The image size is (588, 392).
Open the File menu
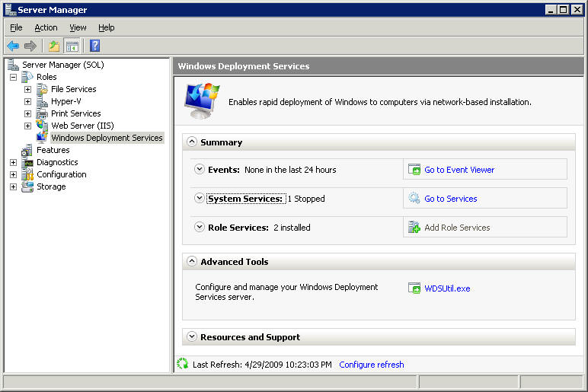coord(16,27)
